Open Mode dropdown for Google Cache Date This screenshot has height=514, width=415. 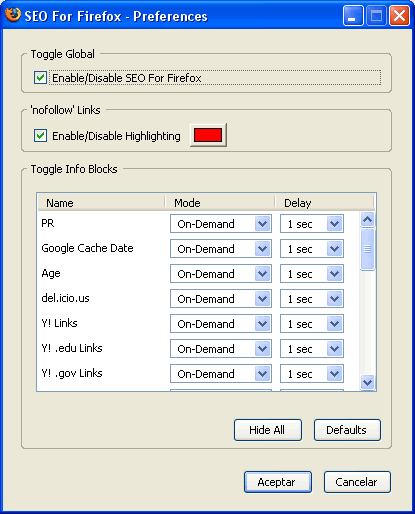click(x=221, y=249)
